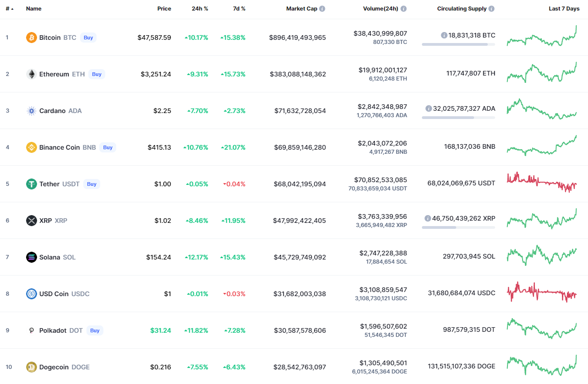Click the Buy button next to Polkadot
The image size is (588, 384).
[x=95, y=330]
